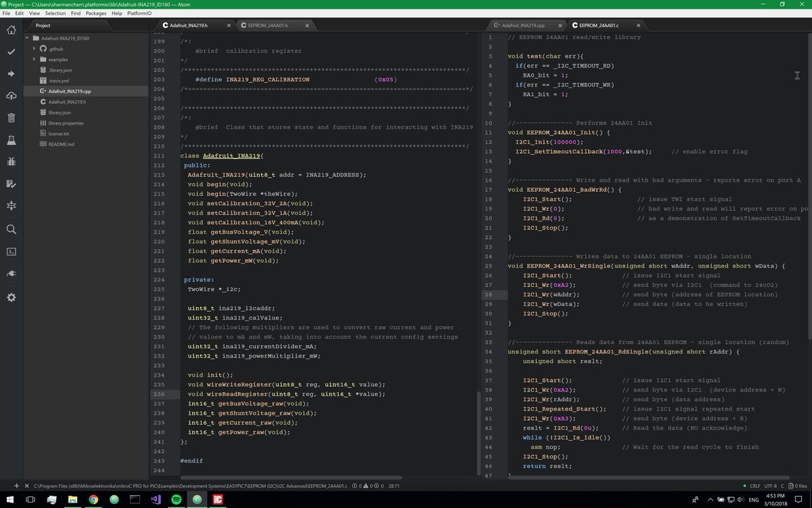Click PlatformIO Clean trash icon

(x=11, y=118)
